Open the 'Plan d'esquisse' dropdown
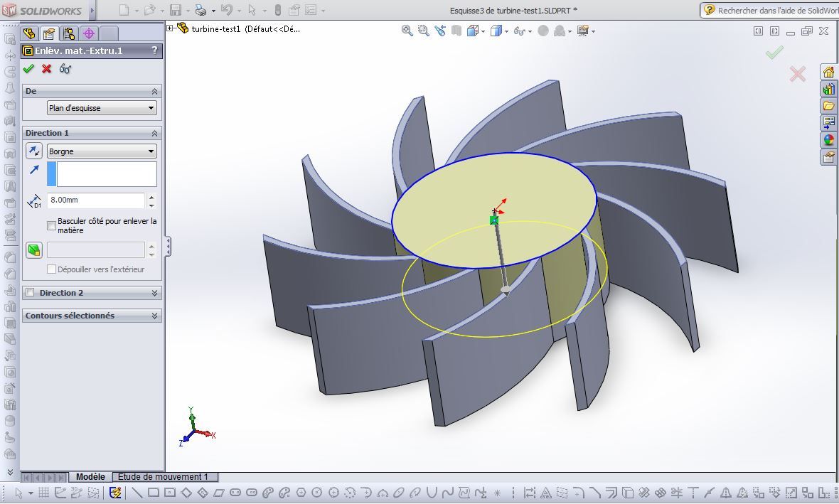 pos(101,107)
